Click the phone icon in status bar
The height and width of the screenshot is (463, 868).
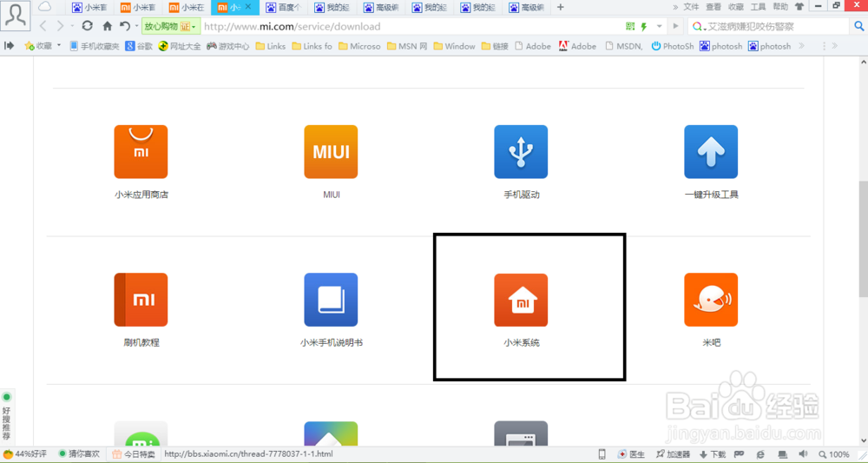602,454
